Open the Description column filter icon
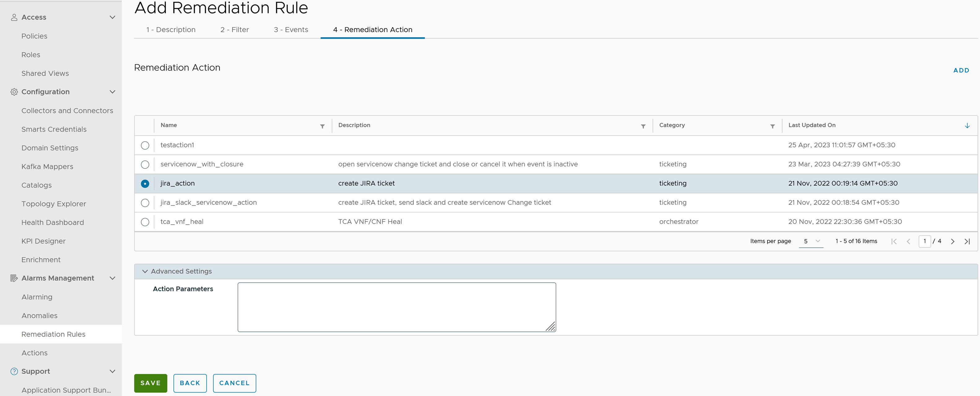 (x=643, y=126)
